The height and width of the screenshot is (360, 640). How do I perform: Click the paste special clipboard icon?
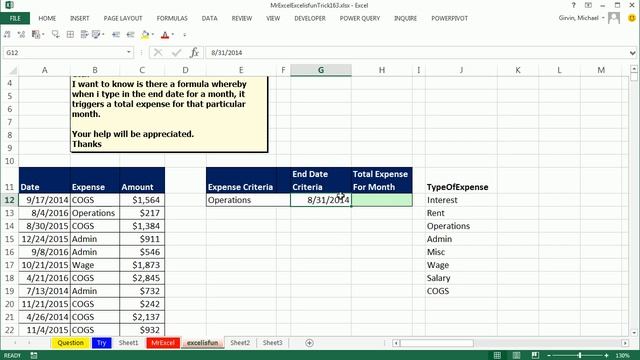(36, 35)
